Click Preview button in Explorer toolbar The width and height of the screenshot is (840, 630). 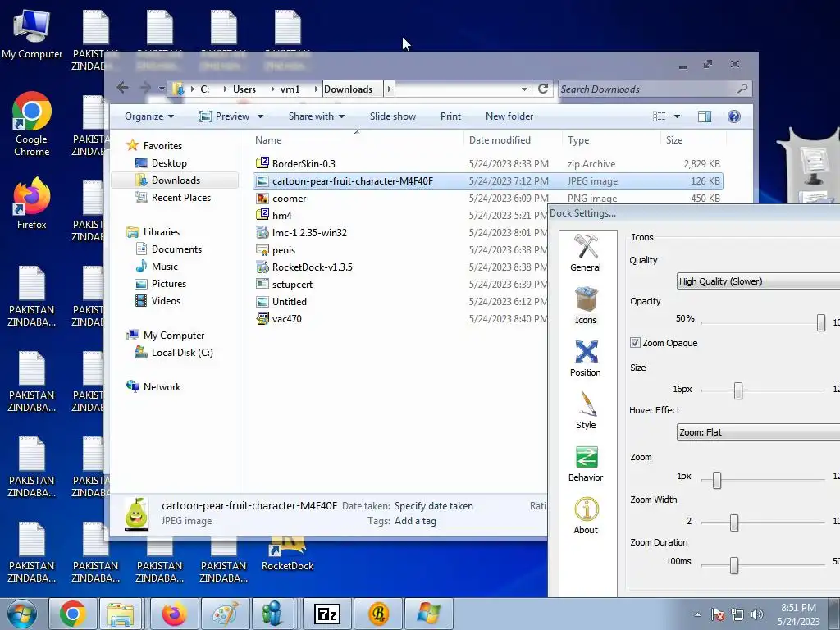click(x=225, y=116)
